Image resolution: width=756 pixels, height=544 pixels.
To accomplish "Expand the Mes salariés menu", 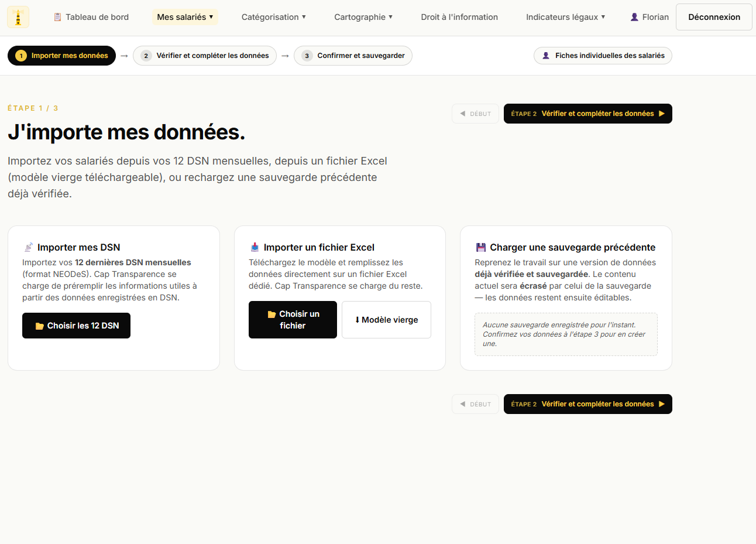I will [x=185, y=17].
